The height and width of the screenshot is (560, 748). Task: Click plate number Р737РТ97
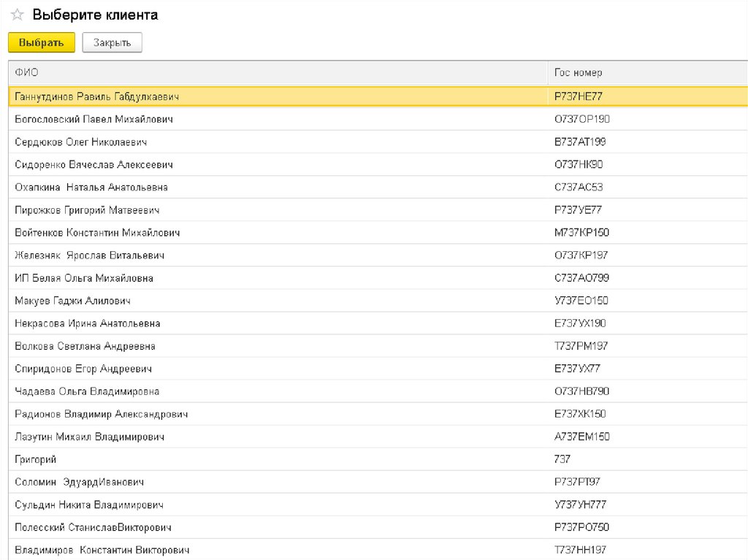pos(578,482)
